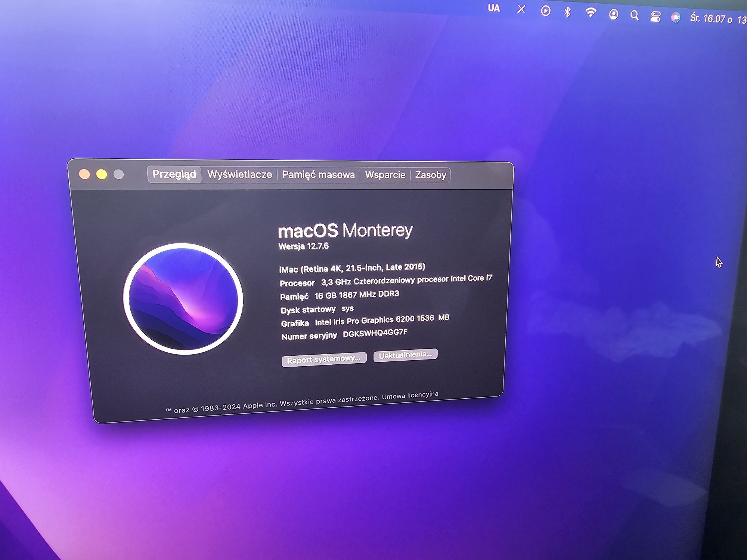Image resolution: width=747 pixels, height=560 pixels.
Task: Click the date and time in menu bar
Action: [718, 18]
